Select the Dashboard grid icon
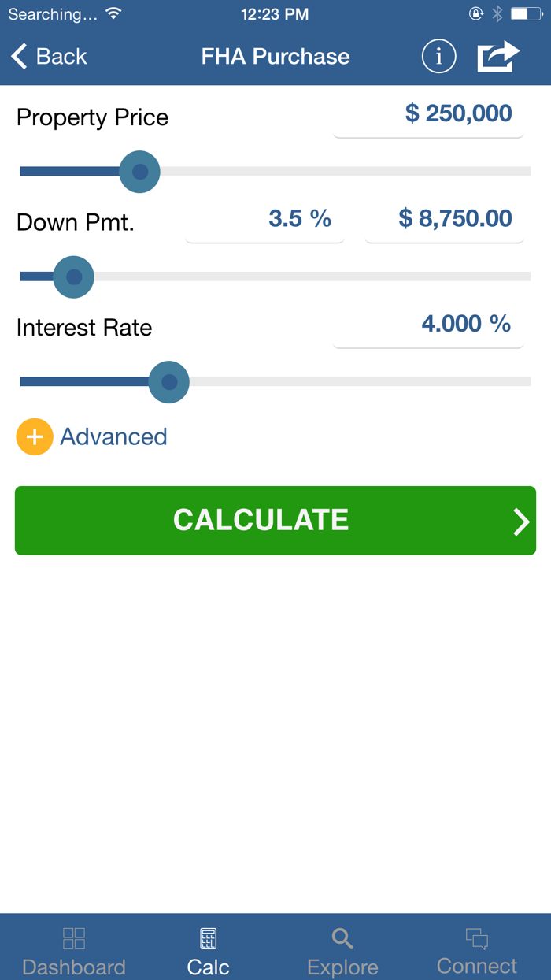 point(73,937)
